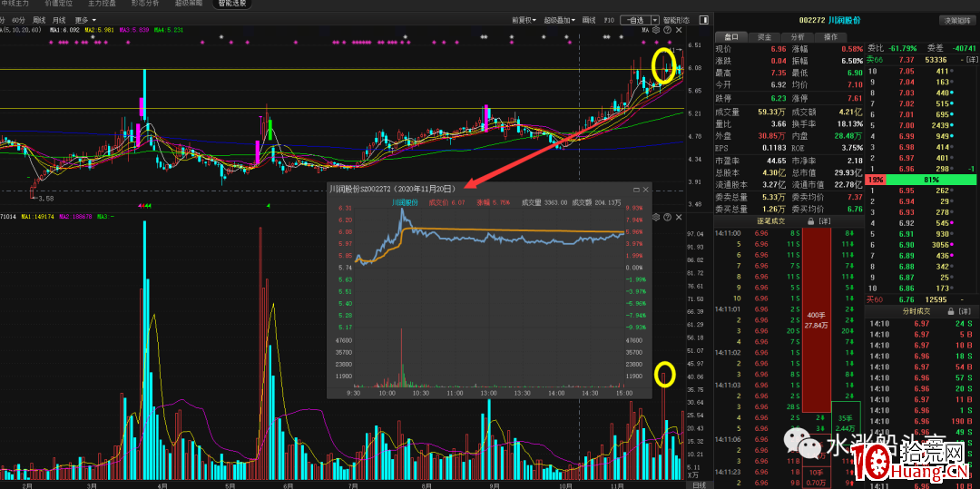Click MA2:5.981 indicator label
This screenshot has height=489, width=980.
(x=100, y=29)
